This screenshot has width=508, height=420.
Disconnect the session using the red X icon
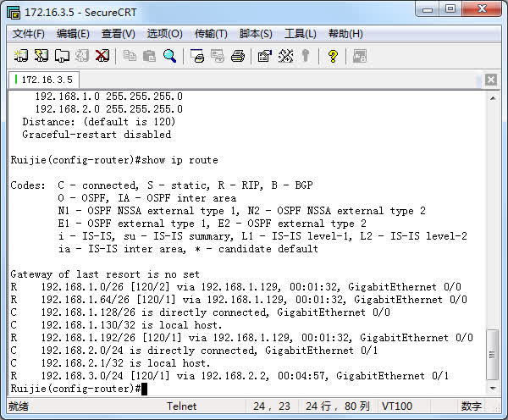click(102, 56)
